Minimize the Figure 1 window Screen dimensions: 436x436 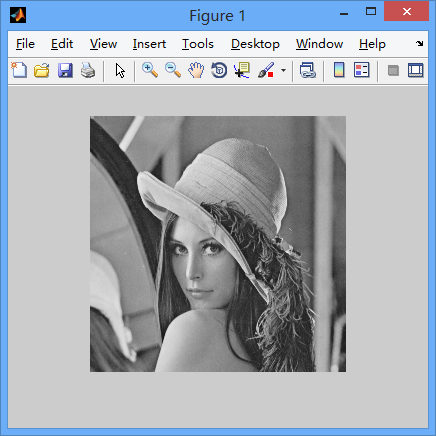click(x=344, y=14)
